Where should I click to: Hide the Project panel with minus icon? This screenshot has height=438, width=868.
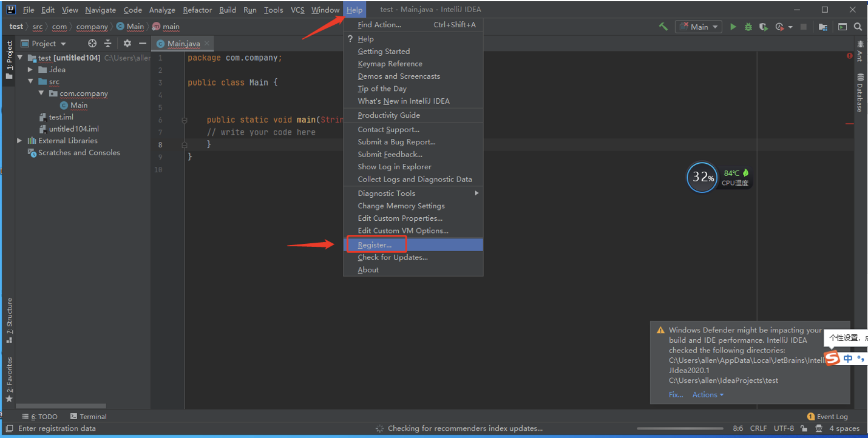[143, 43]
